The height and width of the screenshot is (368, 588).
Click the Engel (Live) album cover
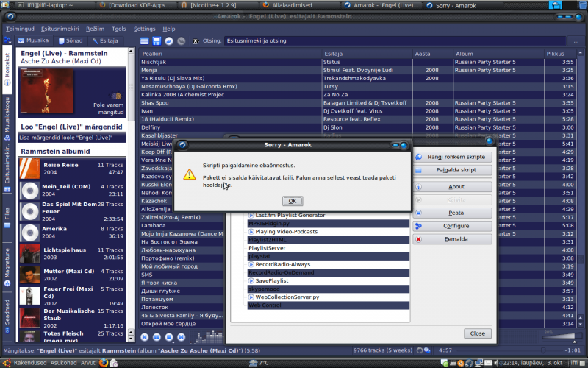point(47,91)
